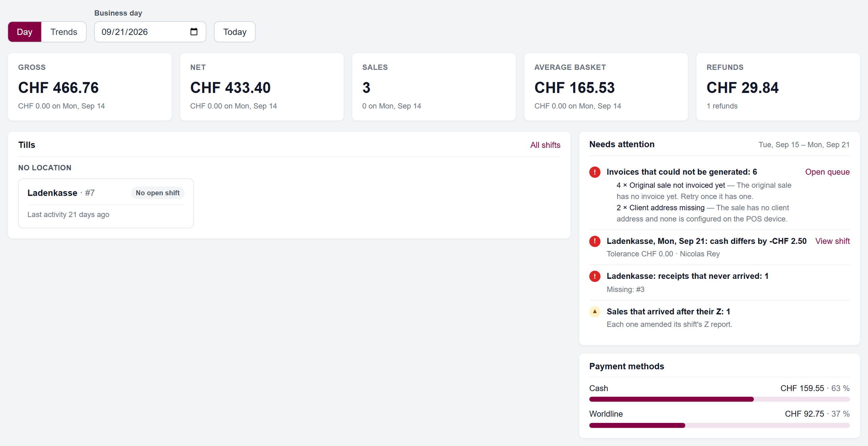
Task: Click the Worldline payment progress bar
Action: pyautogui.click(x=719, y=425)
